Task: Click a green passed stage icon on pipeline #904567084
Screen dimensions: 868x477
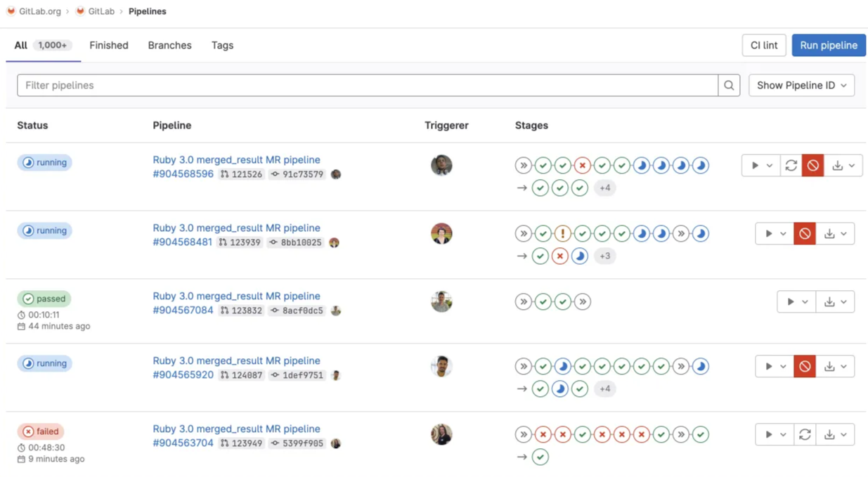Action: [543, 301]
